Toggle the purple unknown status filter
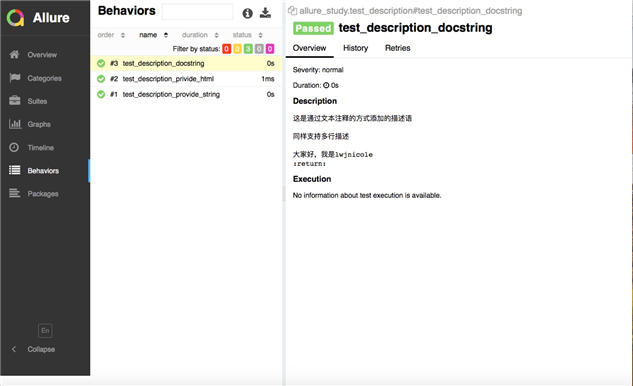Screen dimensions: 633x386 tap(270, 49)
